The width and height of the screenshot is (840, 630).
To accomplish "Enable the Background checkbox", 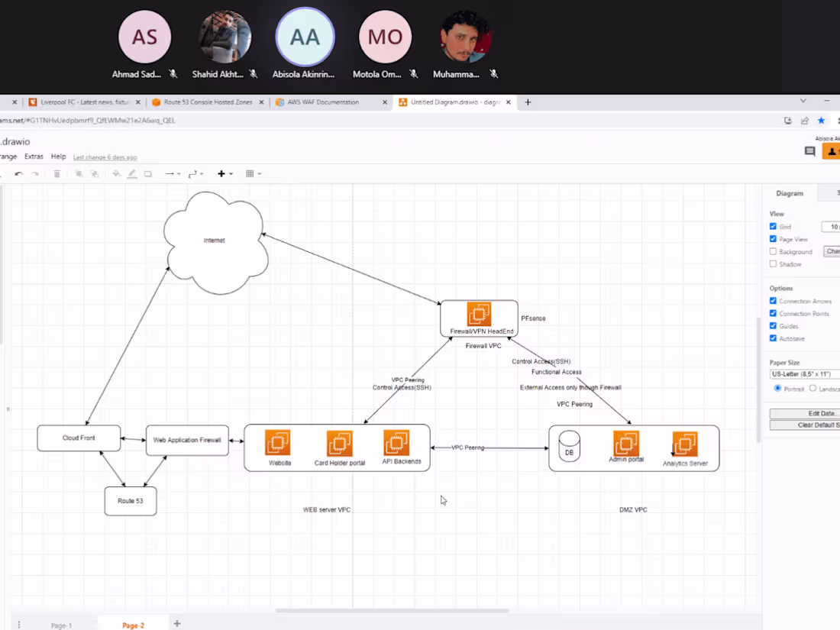I will pos(773,251).
